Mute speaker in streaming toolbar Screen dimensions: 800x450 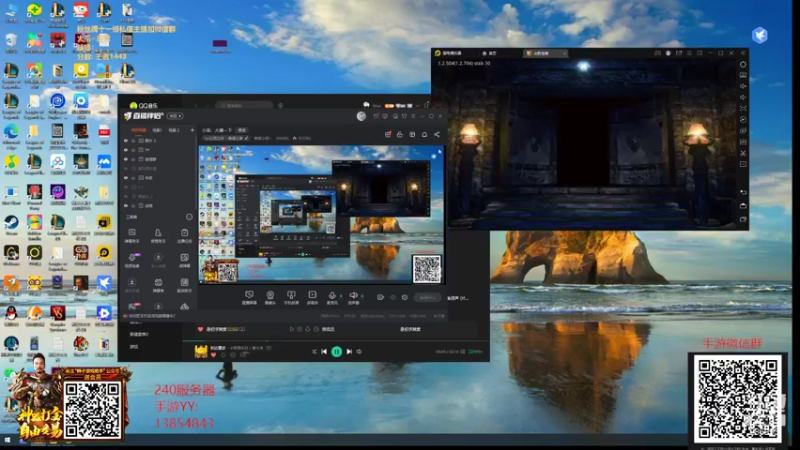353,297
